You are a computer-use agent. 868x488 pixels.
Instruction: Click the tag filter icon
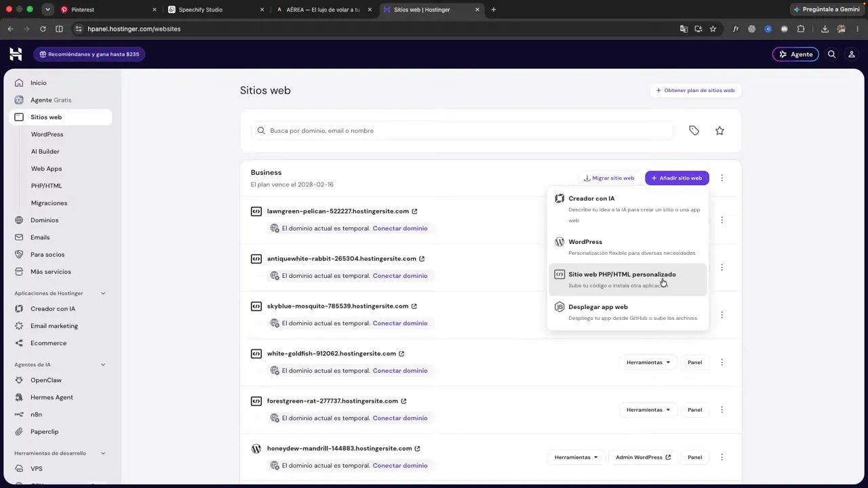coord(694,131)
